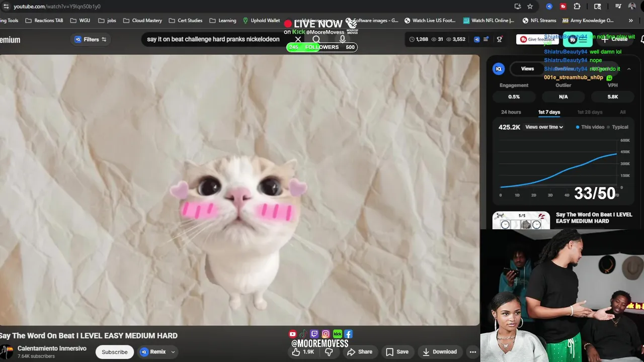Click the Save button
Screen dimensions: 644x362
(x=397, y=352)
